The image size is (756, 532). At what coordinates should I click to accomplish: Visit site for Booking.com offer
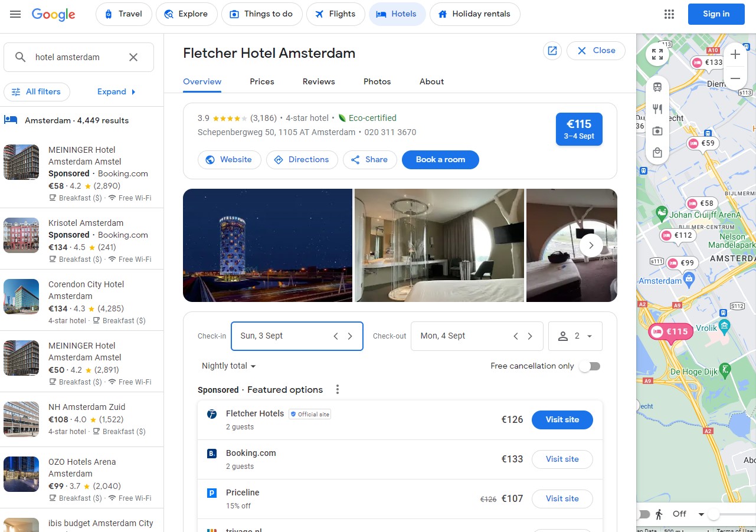point(562,459)
